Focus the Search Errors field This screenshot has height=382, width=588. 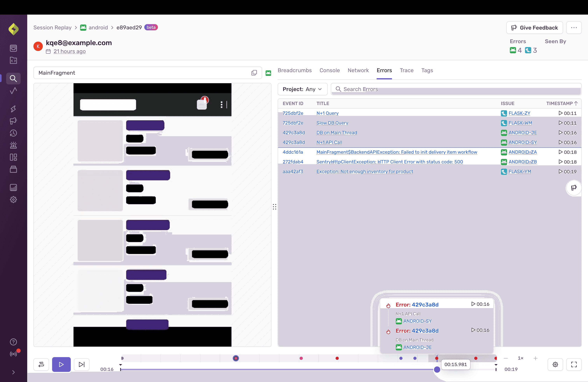456,89
